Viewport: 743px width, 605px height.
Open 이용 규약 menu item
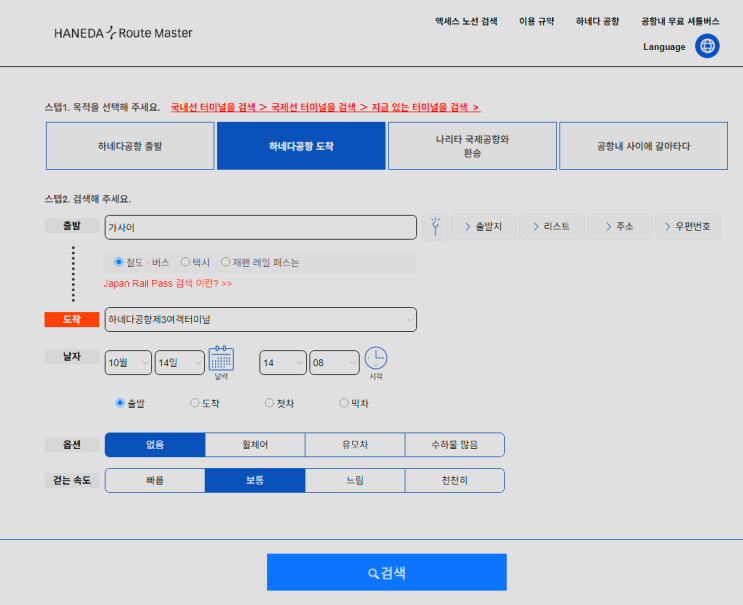[x=536, y=21]
